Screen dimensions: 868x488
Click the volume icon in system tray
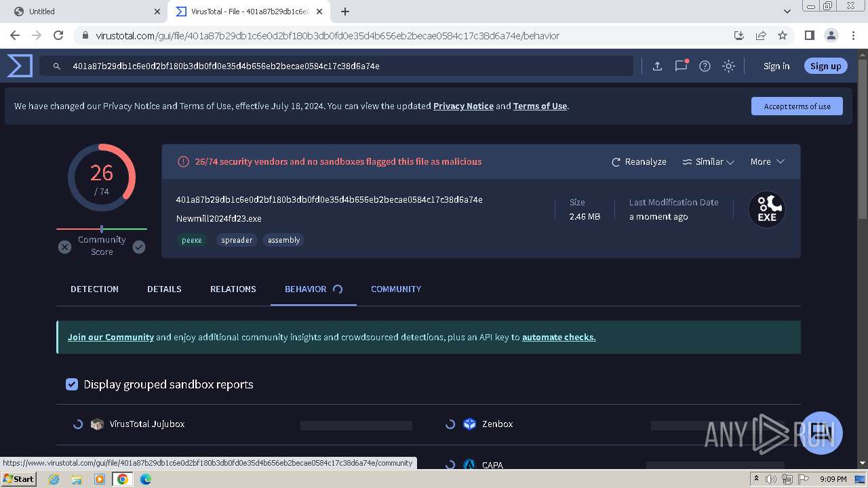pyautogui.click(x=771, y=479)
